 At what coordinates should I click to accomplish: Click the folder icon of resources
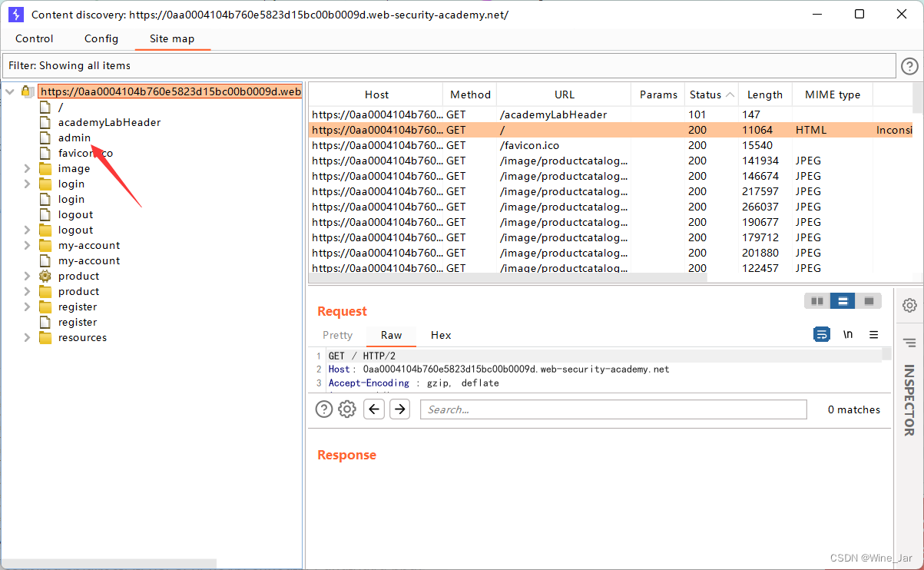tap(45, 337)
